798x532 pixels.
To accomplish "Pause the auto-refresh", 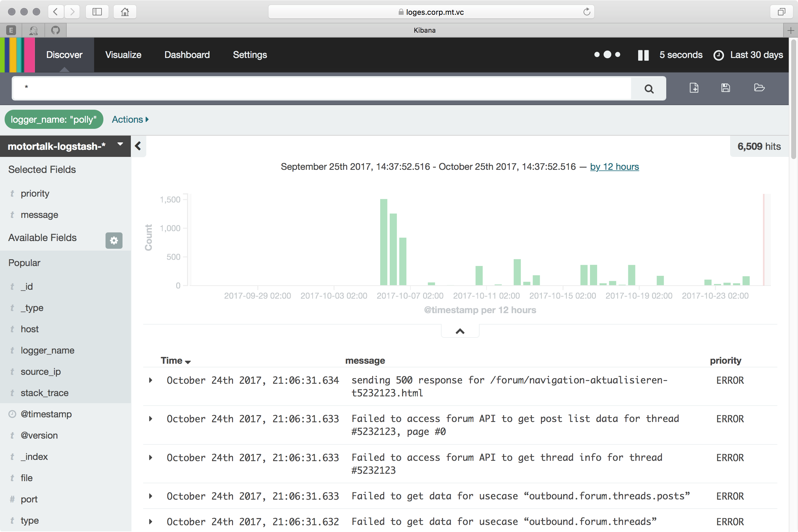I will pyautogui.click(x=643, y=55).
